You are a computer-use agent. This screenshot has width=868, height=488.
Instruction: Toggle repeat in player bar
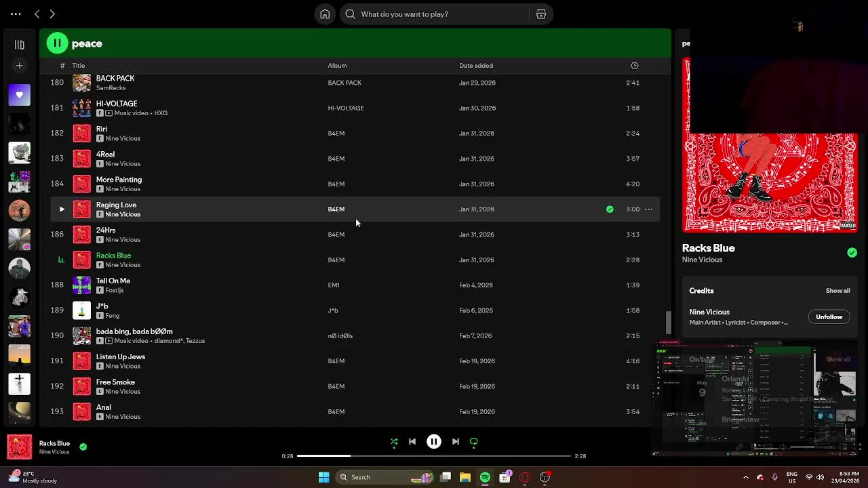[474, 442]
